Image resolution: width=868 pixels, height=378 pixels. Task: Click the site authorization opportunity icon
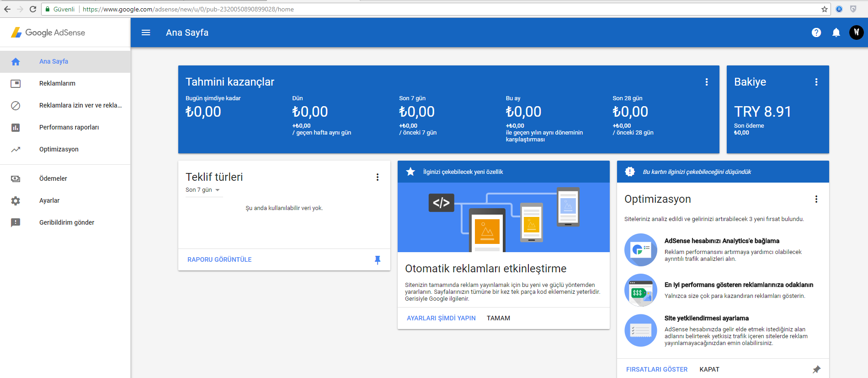click(x=641, y=330)
